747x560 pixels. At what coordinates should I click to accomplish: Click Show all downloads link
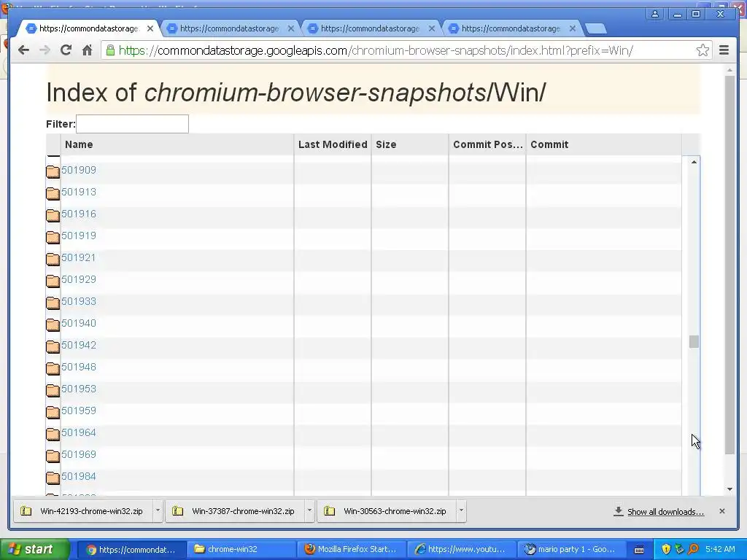pos(665,512)
